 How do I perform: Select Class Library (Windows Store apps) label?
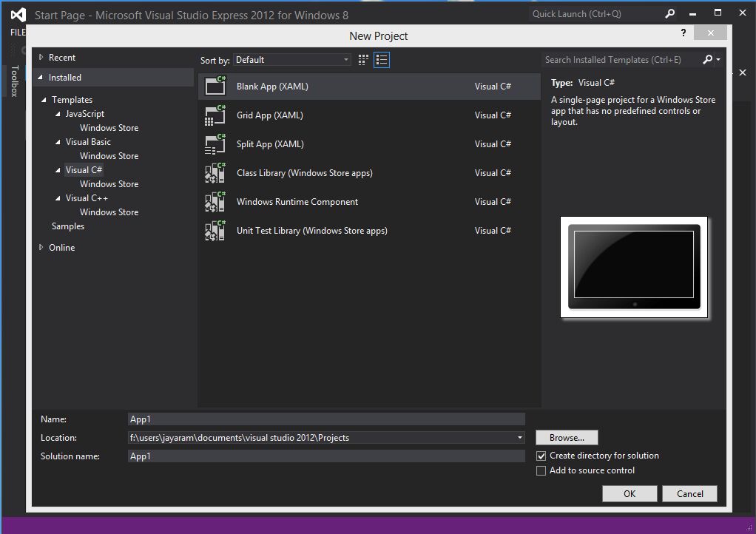coord(304,173)
